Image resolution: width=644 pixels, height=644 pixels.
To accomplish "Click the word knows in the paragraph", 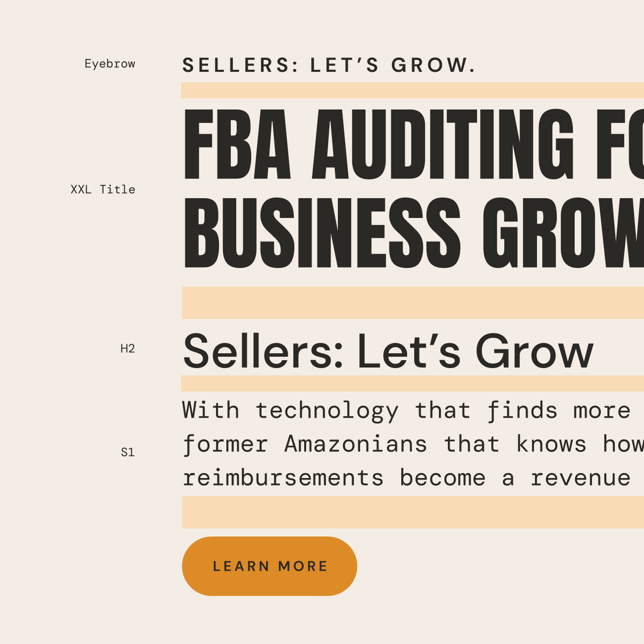I will click(551, 444).
